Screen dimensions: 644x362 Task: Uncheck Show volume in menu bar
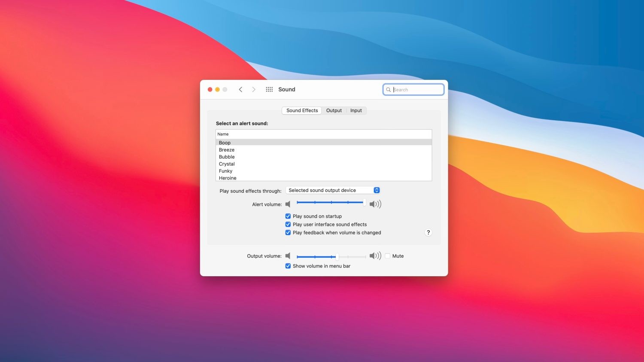coord(288,266)
